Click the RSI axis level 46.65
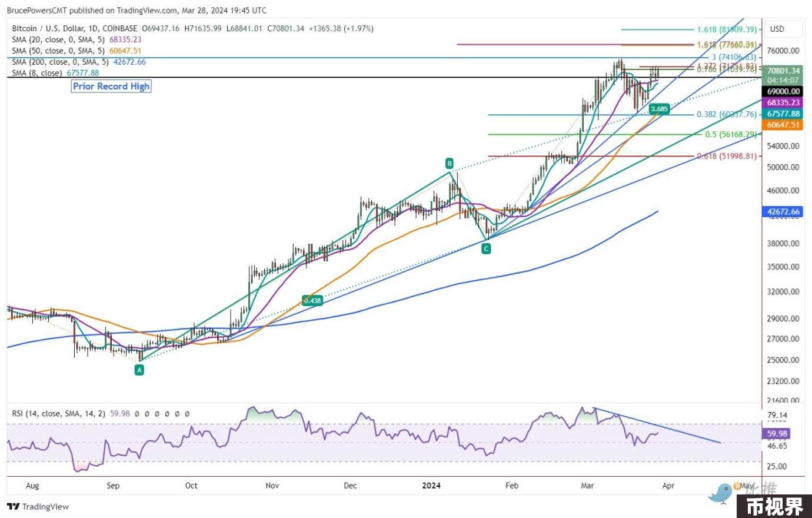 pyautogui.click(x=777, y=446)
